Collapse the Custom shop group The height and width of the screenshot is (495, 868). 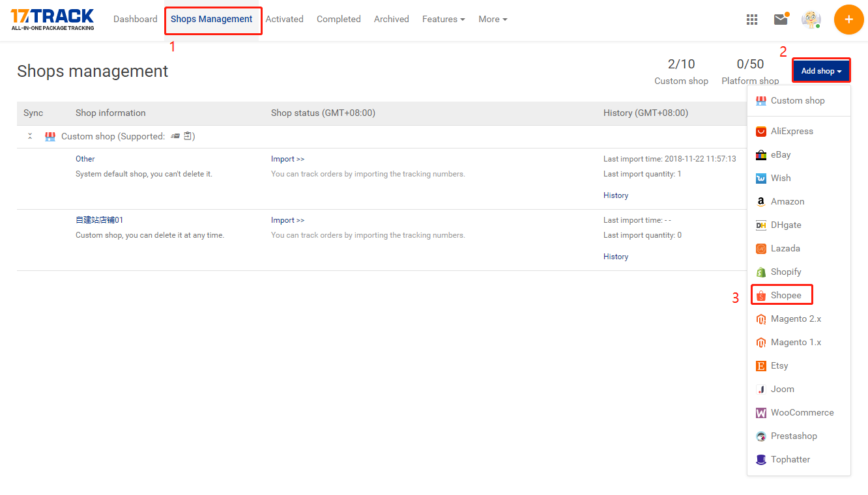[x=30, y=137]
